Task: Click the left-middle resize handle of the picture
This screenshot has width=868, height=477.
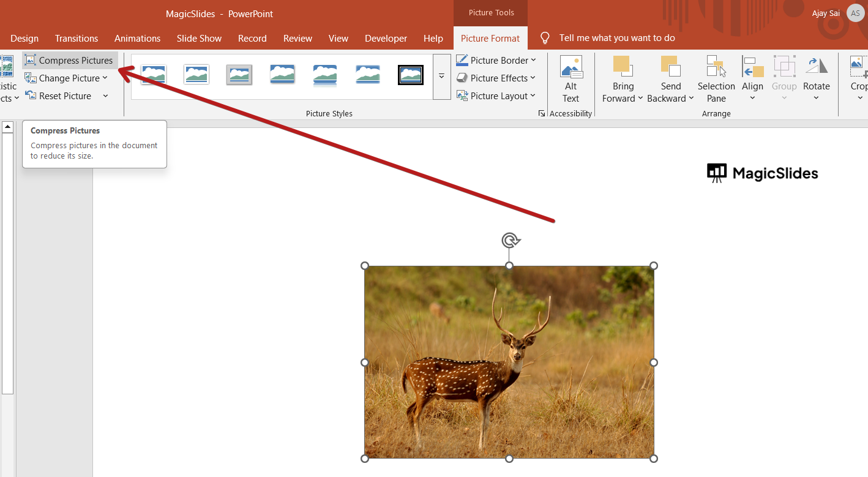Action: 365,362
